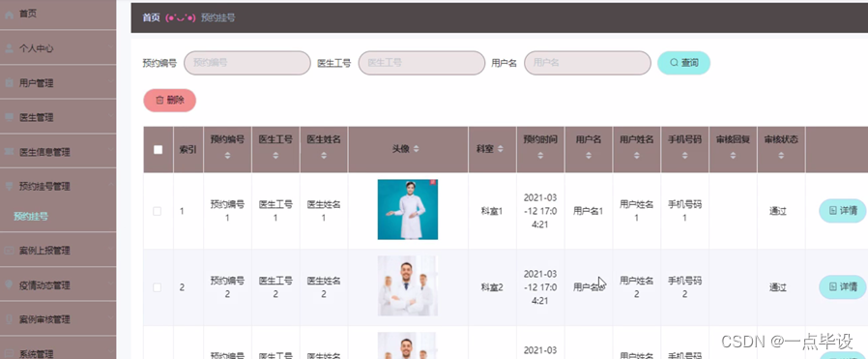868x359 pixels.
Task: Focus the 预约编号 search field
Action: click(246, 63)
